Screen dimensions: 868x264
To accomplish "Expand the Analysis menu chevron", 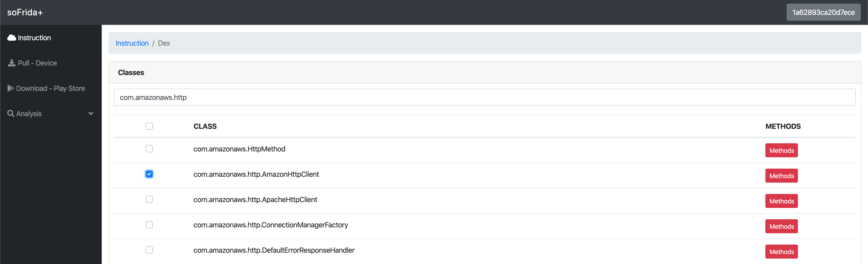I will 91,113.
